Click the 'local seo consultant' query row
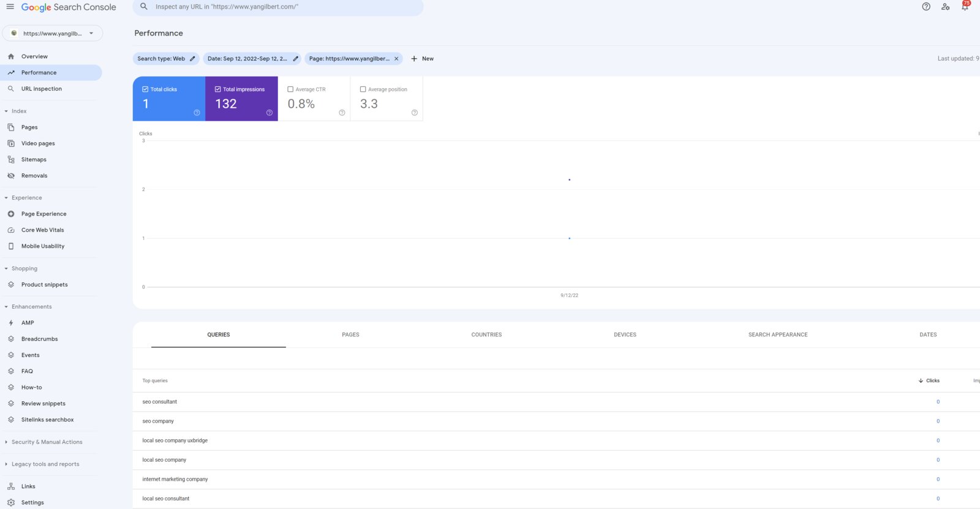 556,499
